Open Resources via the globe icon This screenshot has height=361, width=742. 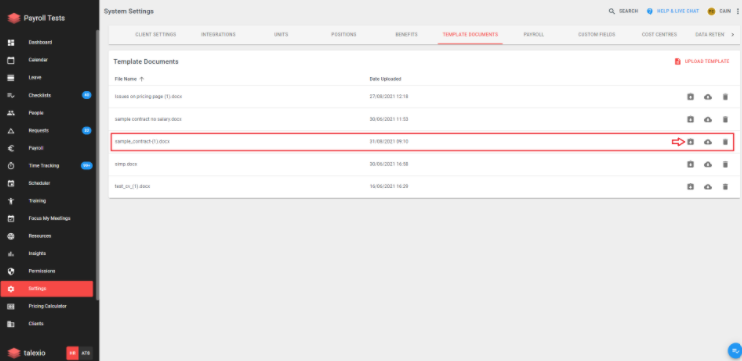click(11, 236)
